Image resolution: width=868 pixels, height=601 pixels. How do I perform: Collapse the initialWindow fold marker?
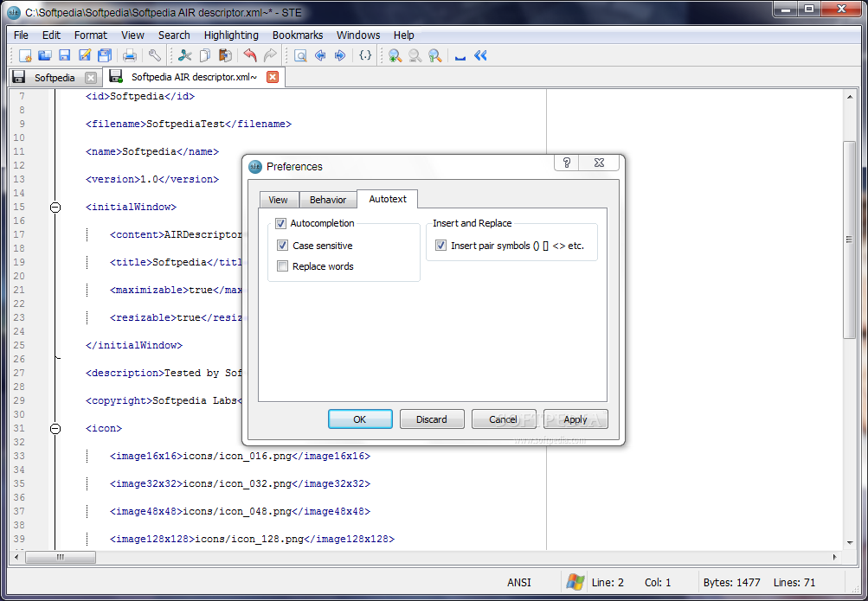pyautogui.click(x=55, y=208)
